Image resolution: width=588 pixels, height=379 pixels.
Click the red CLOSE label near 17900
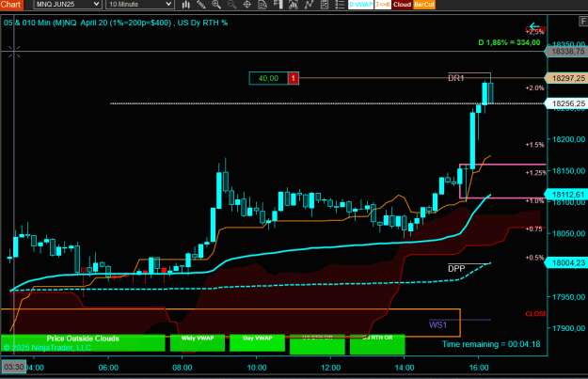(x=535, y=314)
